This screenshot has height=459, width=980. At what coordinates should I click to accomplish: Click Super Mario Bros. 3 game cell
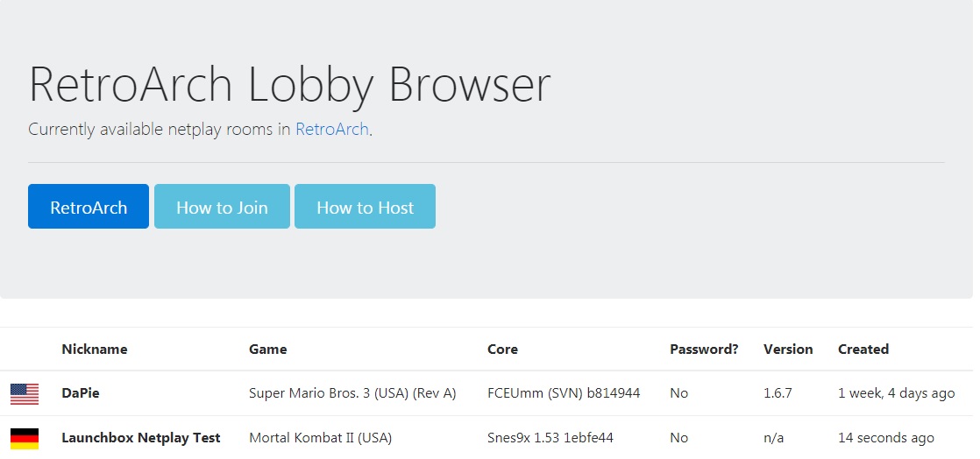click(x=352, y=393)
